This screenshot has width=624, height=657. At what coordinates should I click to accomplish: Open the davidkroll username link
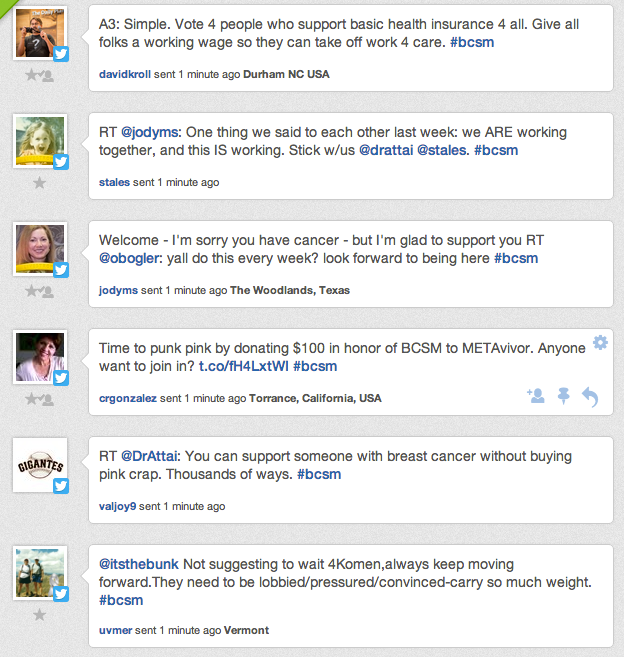point(128,74)
